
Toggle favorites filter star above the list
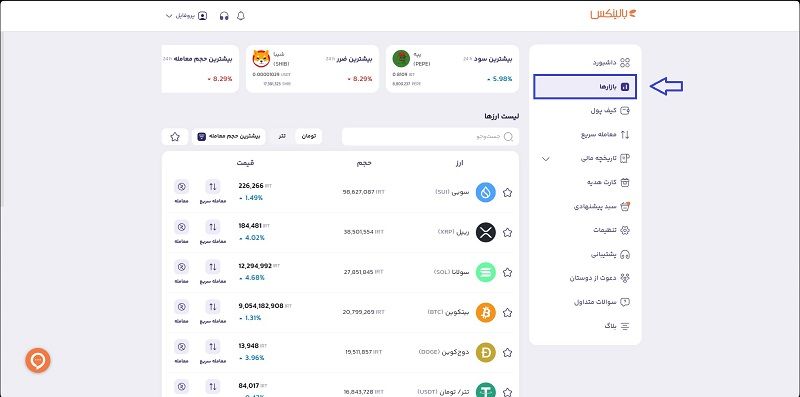coord(175,137)
